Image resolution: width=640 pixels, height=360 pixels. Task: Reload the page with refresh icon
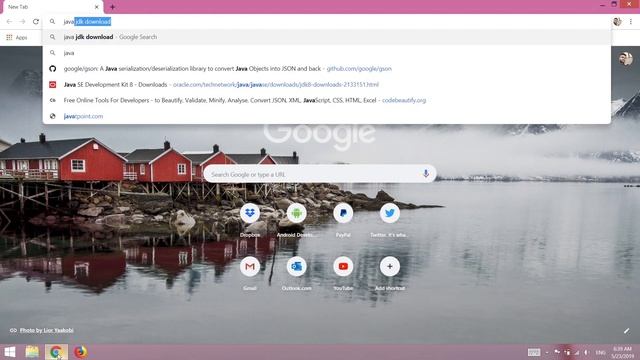pos(36,22)
